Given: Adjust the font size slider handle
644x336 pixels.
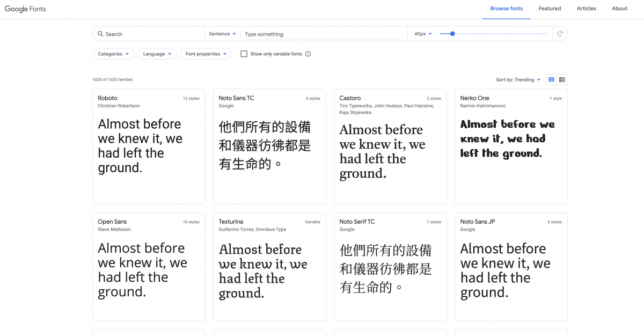Looking at the screenshot, I should coord(452,34).
